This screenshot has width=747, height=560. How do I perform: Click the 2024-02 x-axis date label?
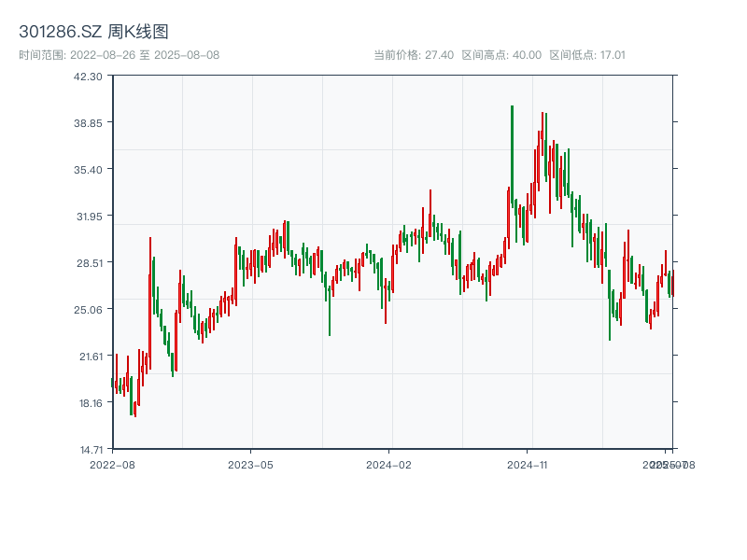[x=389, y=464]
